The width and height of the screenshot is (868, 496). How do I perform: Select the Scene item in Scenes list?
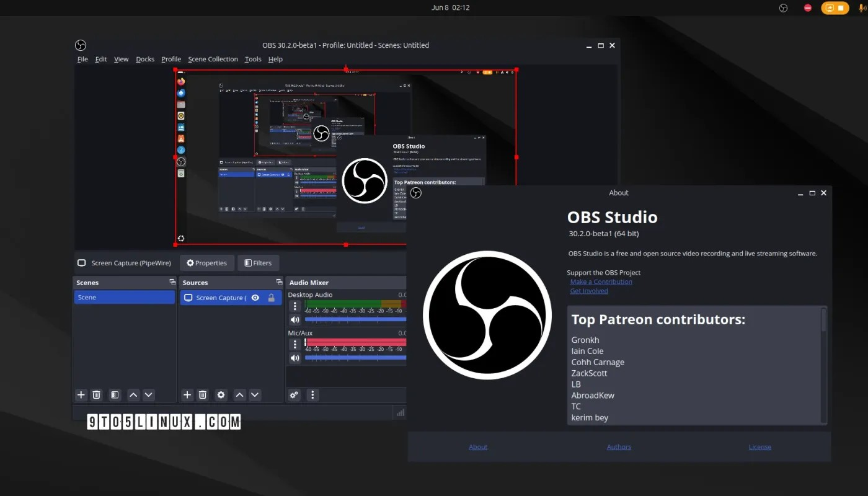125,298
